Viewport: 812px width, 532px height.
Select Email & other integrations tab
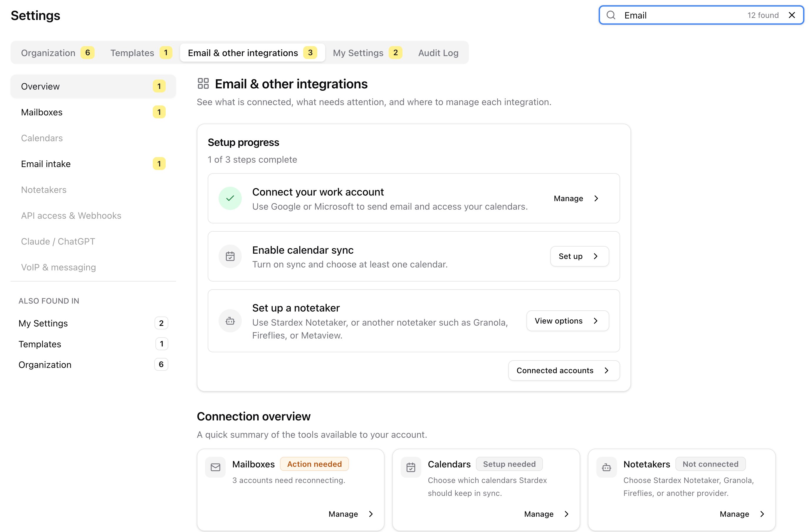(x=252, y=53)
